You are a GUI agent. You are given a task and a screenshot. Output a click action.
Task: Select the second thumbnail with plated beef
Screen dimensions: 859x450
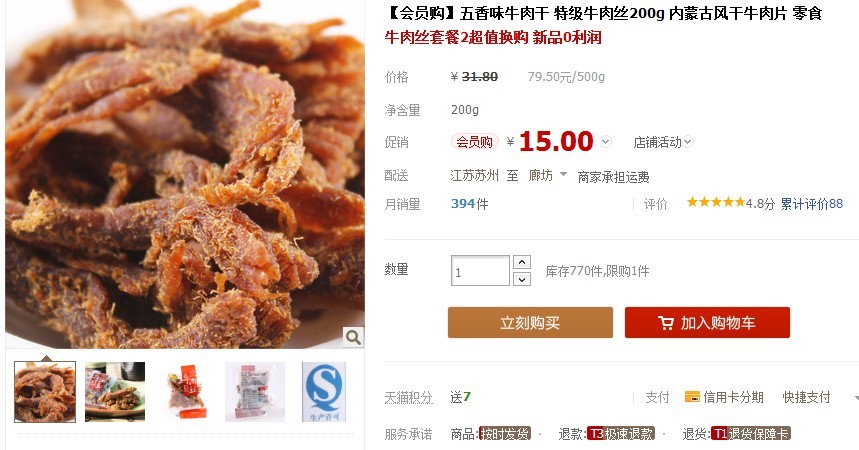click(x=115, y=392)
